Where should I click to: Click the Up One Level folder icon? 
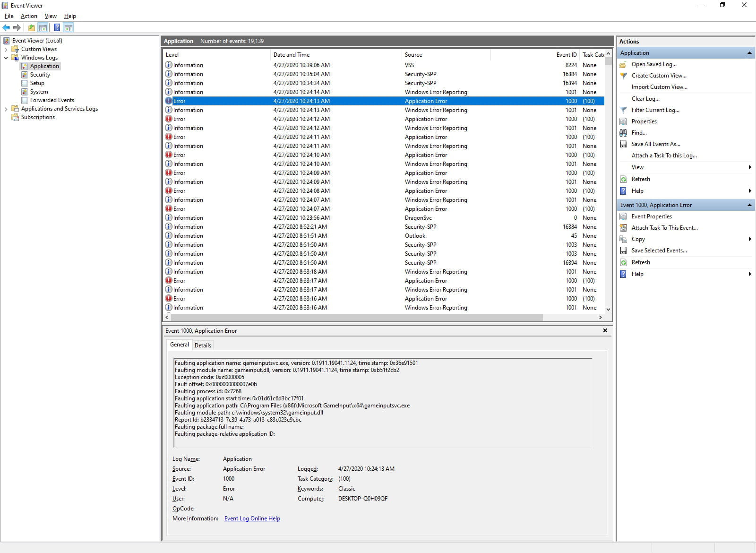pyautogui.click(x=32, y=27)
